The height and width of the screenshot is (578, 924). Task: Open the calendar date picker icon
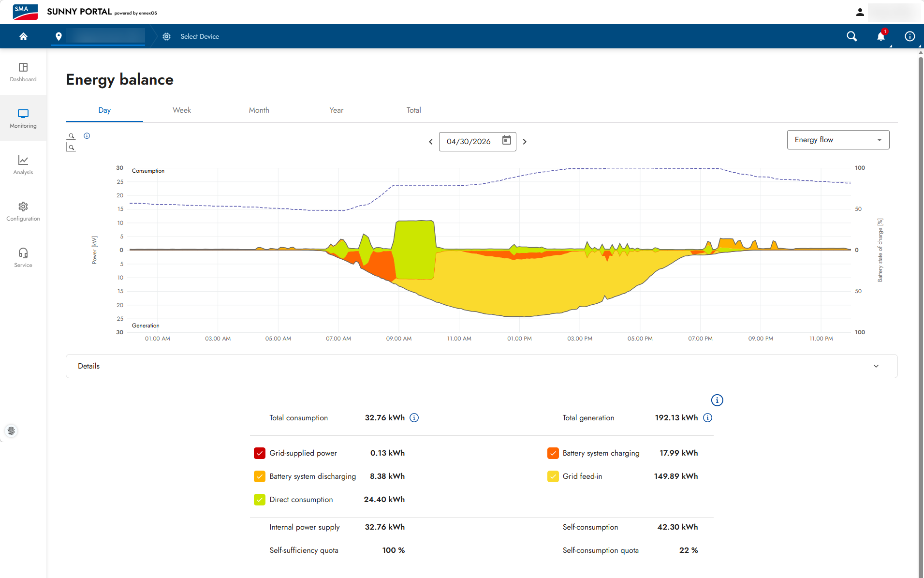pyautogui.click(x=506, y=141)
